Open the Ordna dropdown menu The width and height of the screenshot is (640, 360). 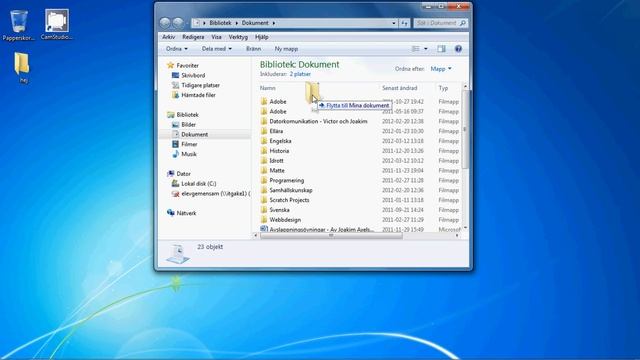(x=177, y=49)
